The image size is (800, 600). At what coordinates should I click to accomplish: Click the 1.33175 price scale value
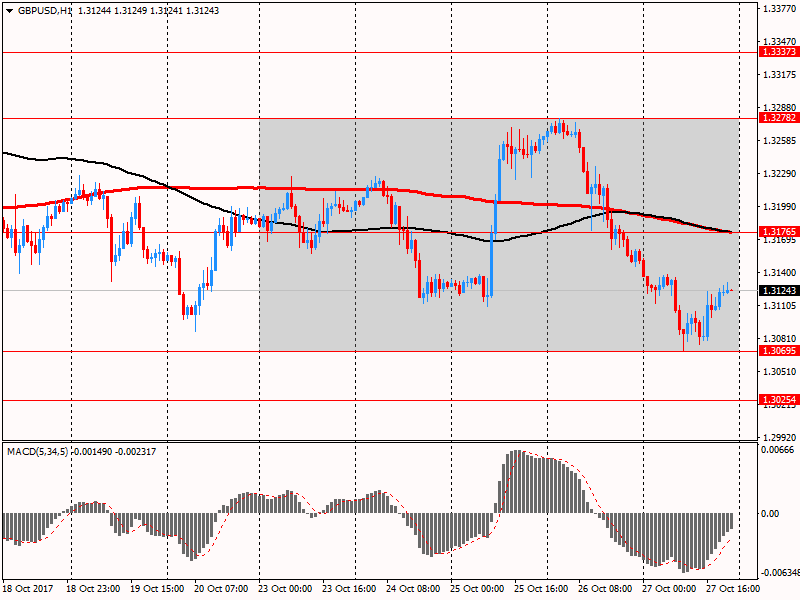(x=780, y=75)
